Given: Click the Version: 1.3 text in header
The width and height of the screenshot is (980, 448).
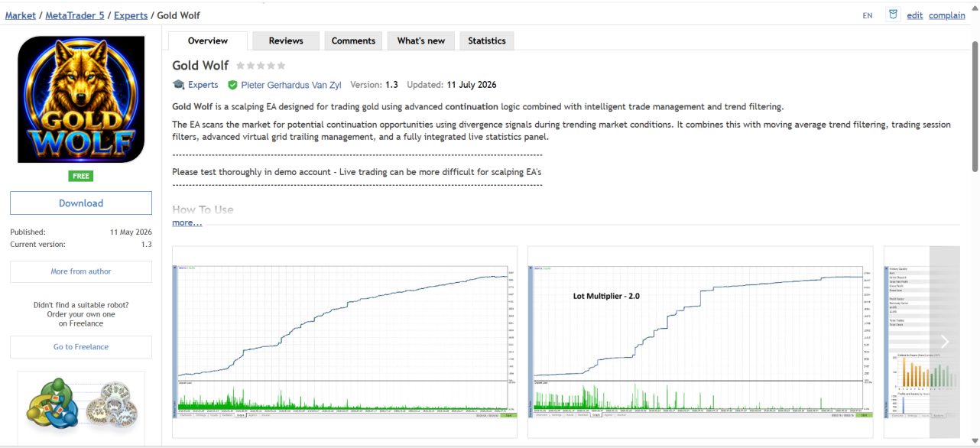Looking at the screenshot, I should (374, 85).
